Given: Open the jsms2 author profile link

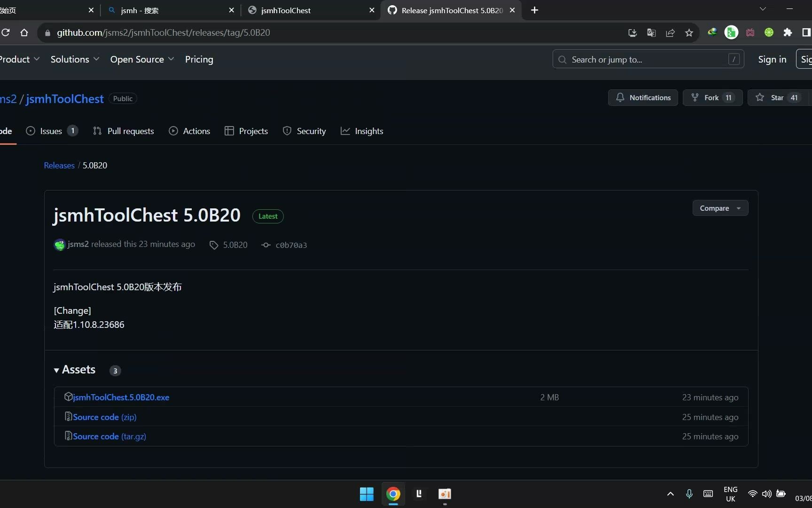Looking at the screenshot, I should 78,244.
